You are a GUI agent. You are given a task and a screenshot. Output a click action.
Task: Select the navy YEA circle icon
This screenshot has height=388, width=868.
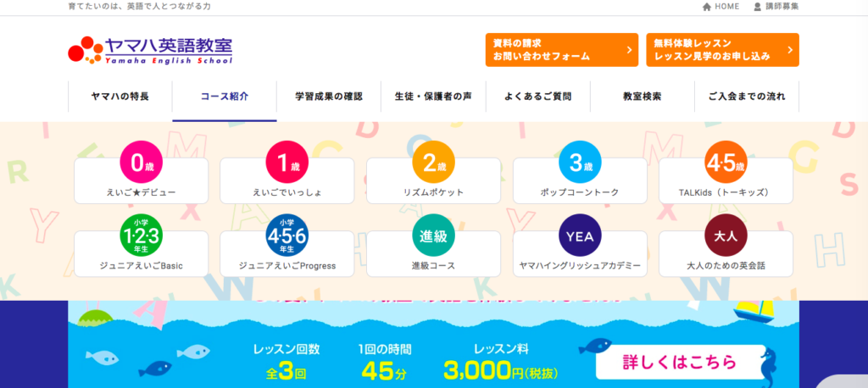point(580,236)
